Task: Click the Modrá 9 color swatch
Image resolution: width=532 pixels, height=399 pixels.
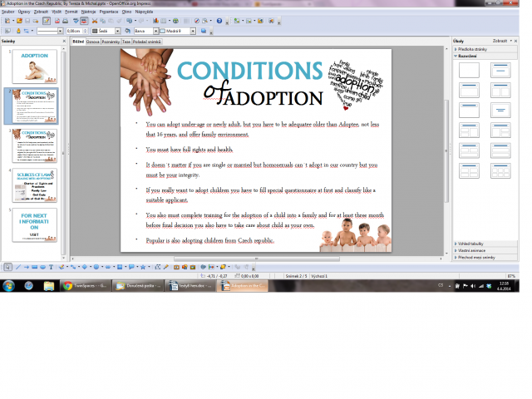Action: 163,32
